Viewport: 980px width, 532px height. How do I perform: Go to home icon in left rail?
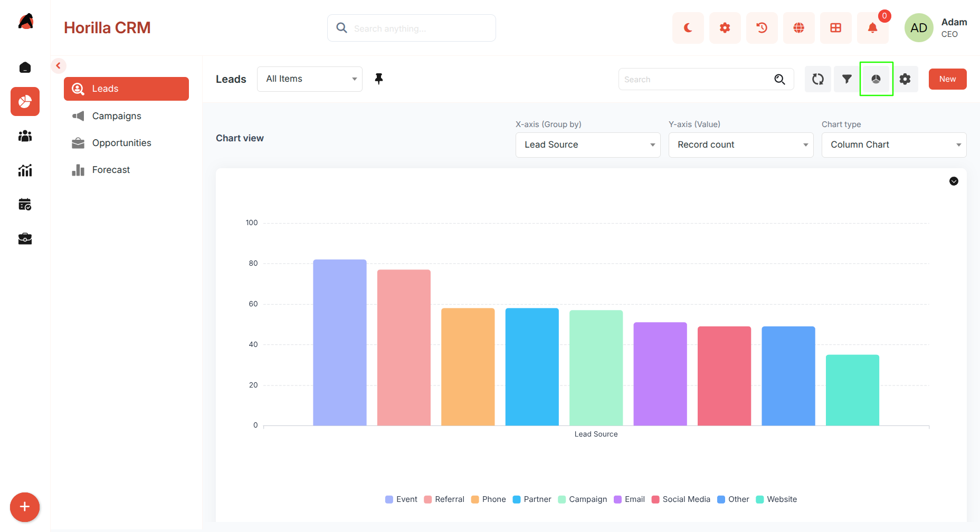pyautogui.click(x=25, y=67)
